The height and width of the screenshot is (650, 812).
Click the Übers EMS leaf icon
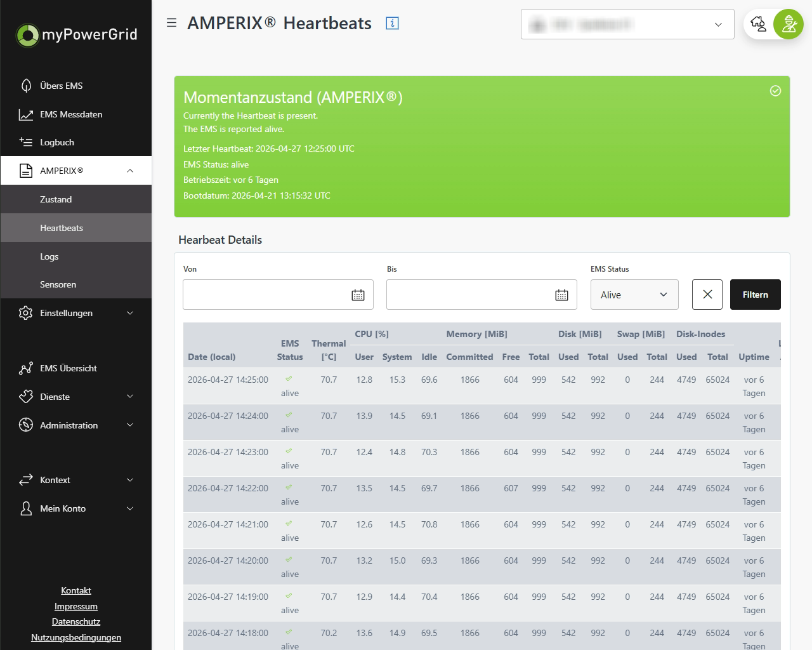point(26,86)
